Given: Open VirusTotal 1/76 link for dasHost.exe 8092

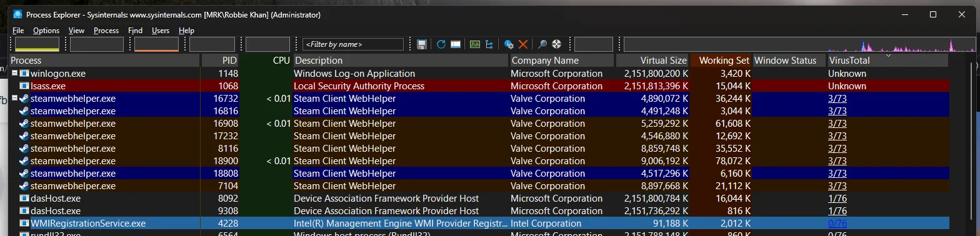Looking at the screenshot, I should pos(837,199).
